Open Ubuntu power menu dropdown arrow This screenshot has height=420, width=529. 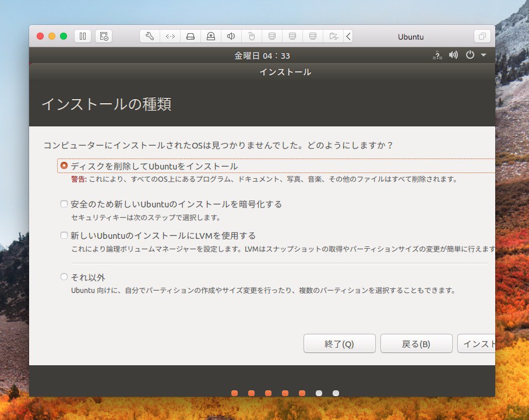[x=484, y=55]
